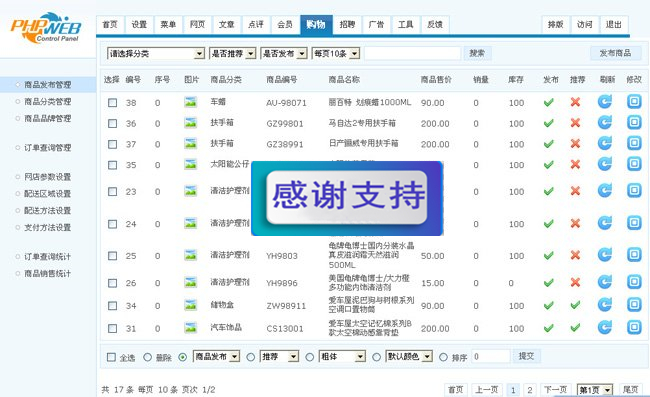Open the 默认颜色 color dropdown
The width and height of the screenshot is (650, 397).
(410, 356)
